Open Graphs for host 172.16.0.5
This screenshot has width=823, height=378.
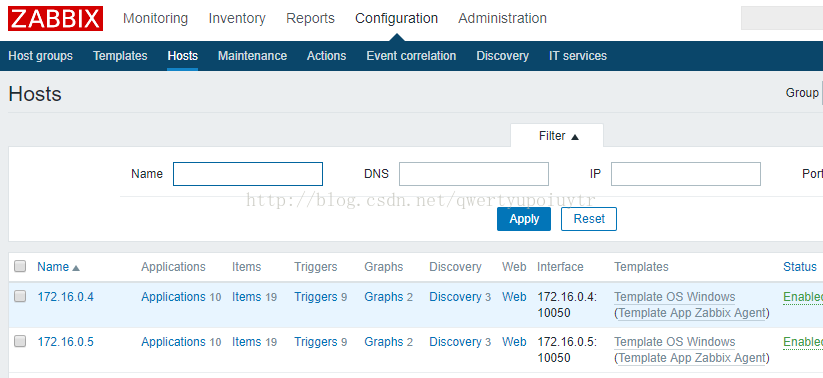(384, 342)
